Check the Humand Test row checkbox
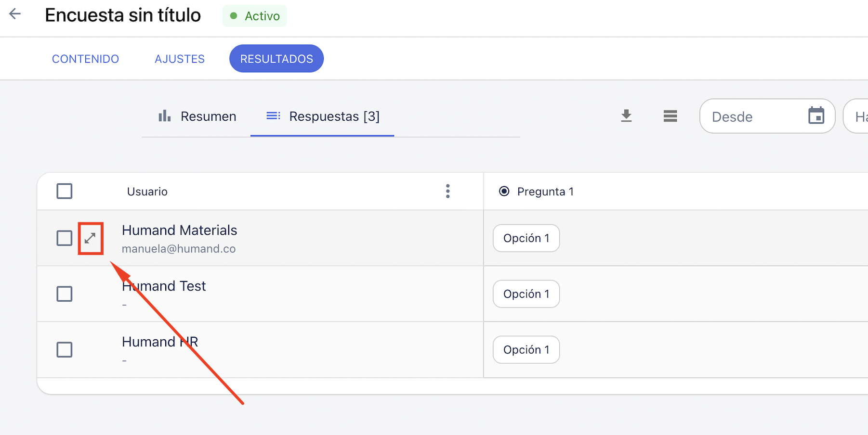This screenshot has width=868, height=435. coord(65,294)
